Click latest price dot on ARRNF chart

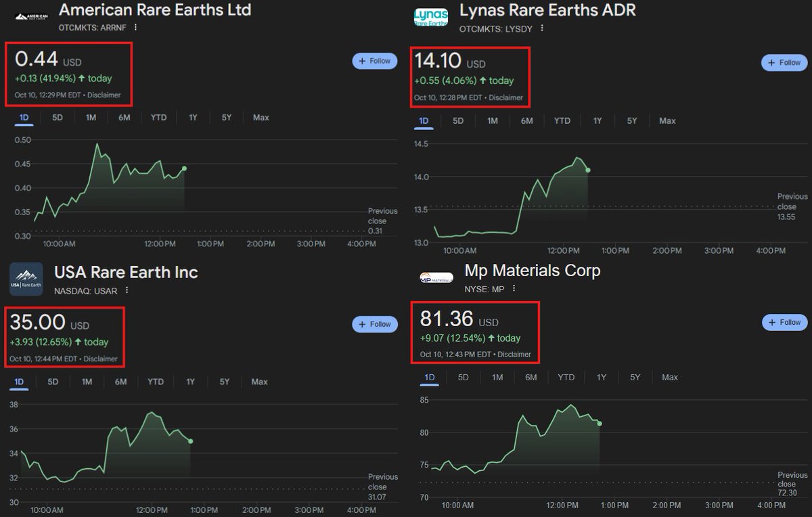point(185,168)
